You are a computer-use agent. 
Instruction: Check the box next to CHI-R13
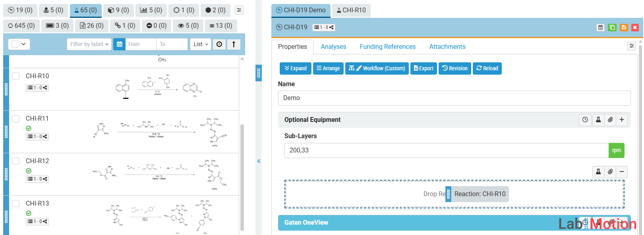[x=16, y=204]
